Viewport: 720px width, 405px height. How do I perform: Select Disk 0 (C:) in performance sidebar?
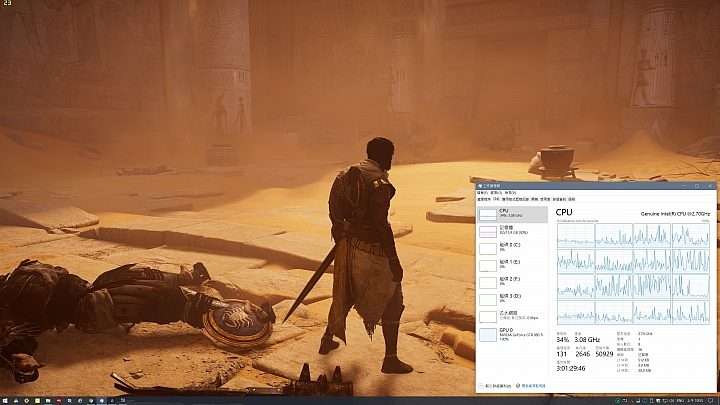(512, 248)
